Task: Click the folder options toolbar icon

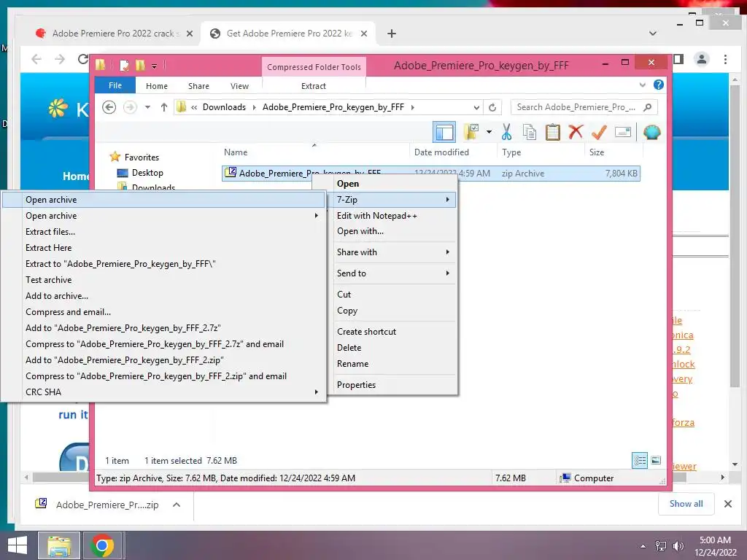Action: coord(471,132)
